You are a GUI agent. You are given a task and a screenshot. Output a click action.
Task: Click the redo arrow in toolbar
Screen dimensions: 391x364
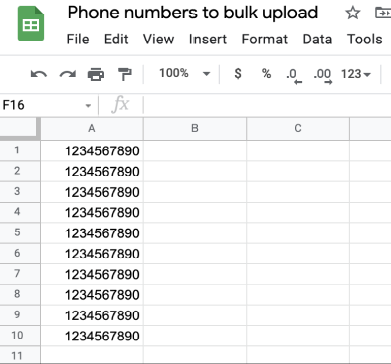tap(68, 74)
